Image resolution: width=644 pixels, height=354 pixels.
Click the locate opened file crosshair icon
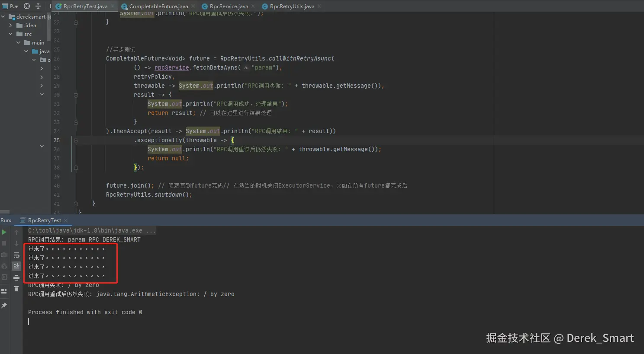pyautogui.click(x=27, y=6)
